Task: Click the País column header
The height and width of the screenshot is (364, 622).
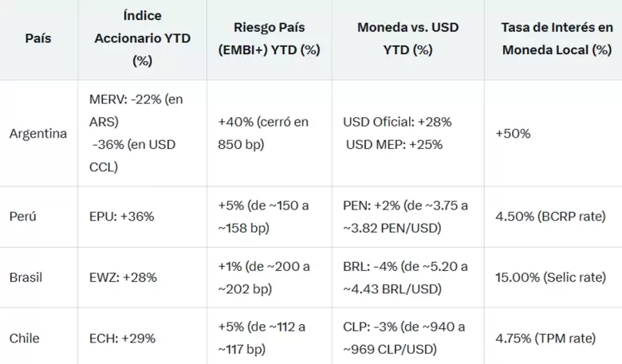Action: (38, 38)
